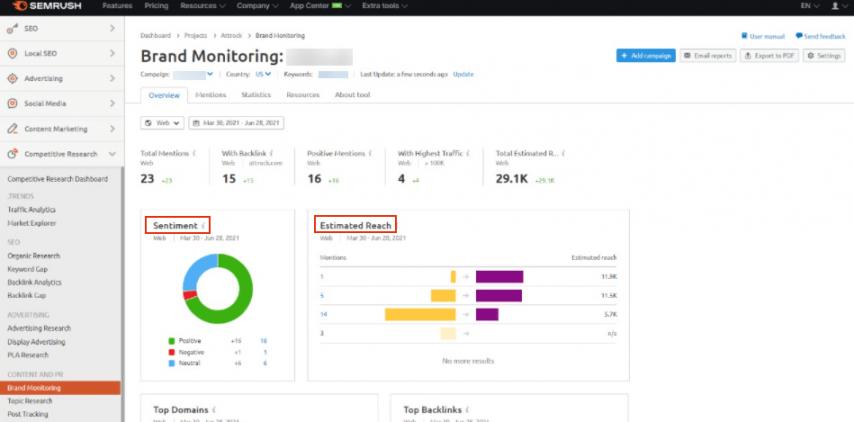The height and width of the screenshot is (422, 854).
Task: Click the Advertising target icon
Action: pyautogui.click(x=12, y=78)
